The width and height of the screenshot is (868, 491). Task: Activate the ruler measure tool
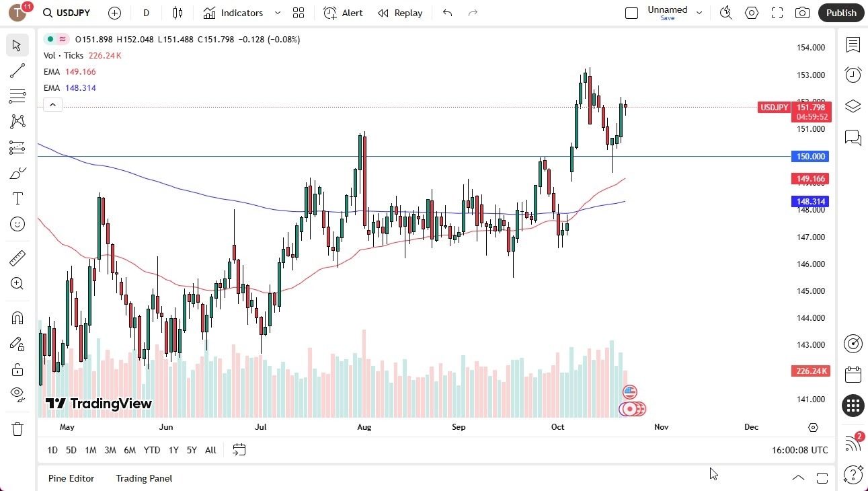point(17,258)
